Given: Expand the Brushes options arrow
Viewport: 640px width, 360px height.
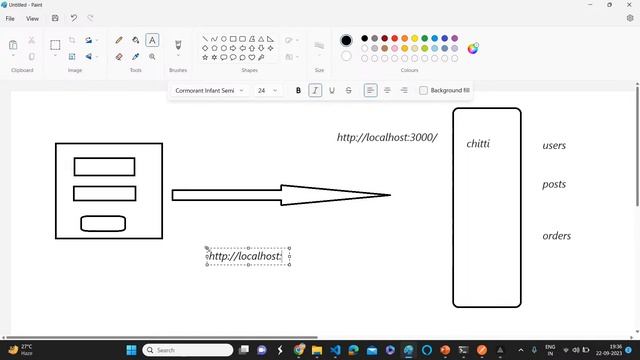Looking at the screenshot, I should point(178,56).
